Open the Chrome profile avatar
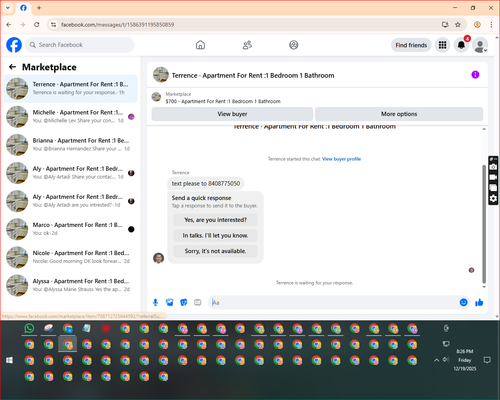This screenshot has width=500, height=400. point(477,25)
